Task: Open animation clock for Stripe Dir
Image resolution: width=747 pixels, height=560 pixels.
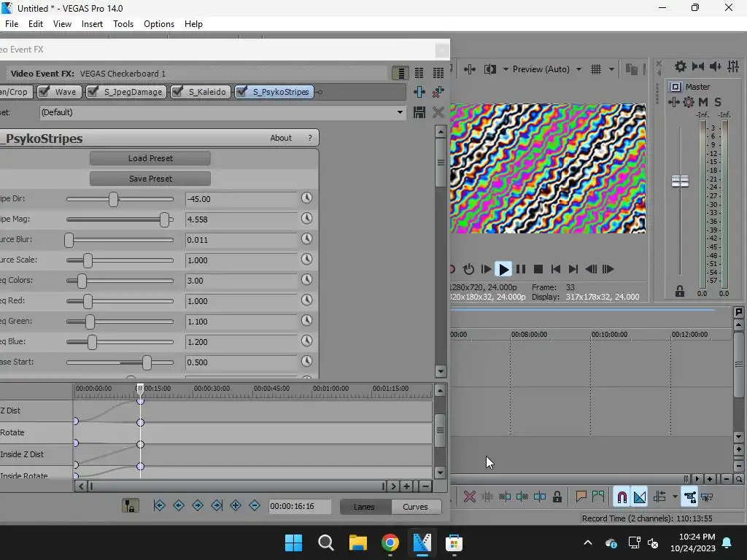Action: 306,198
